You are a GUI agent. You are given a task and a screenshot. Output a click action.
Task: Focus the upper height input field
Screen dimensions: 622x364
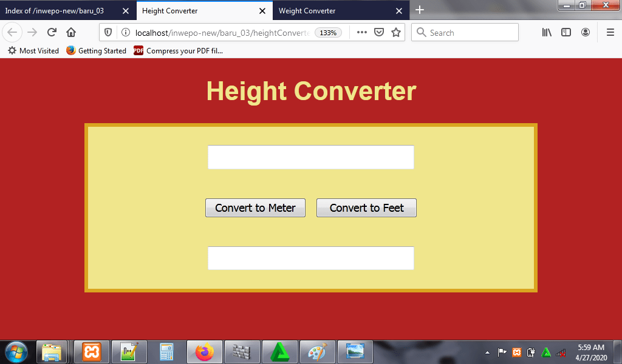[x=311, y=157]
